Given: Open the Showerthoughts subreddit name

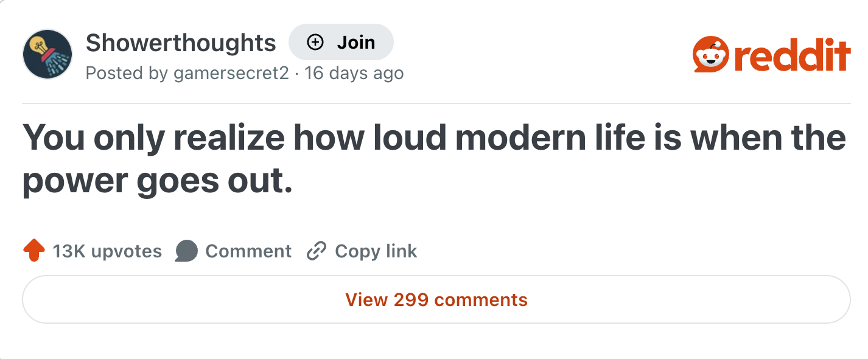Looking at the screenshot, I should pyautogui.click(x=181, y=42).
